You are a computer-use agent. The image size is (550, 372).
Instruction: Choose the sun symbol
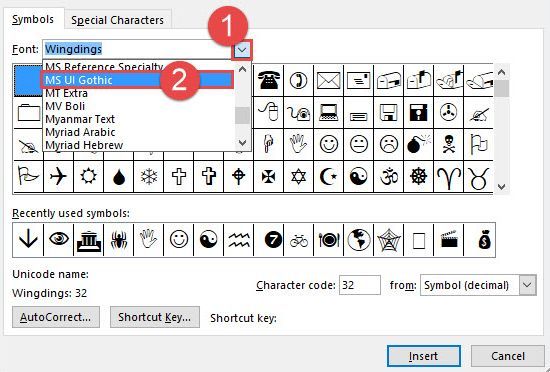(x=88, y=176)
